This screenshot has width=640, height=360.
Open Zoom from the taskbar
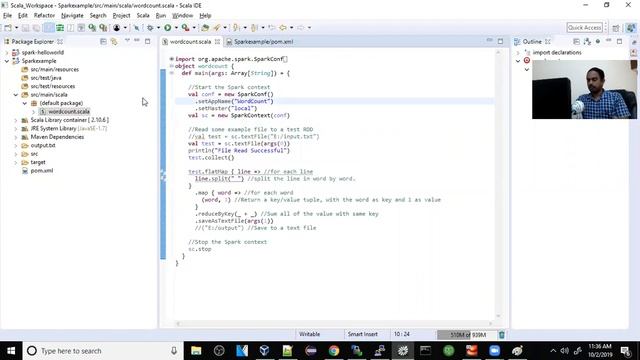[494, 351]
